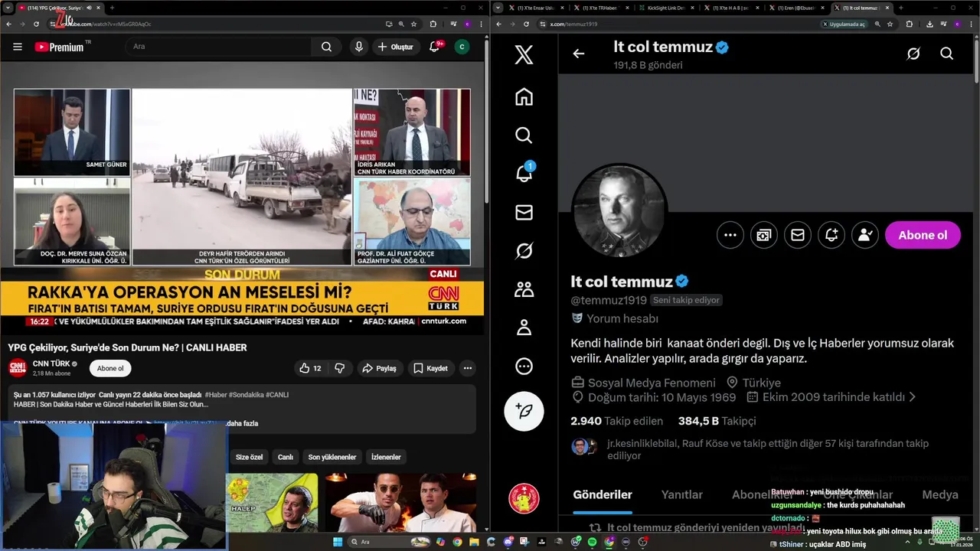Open the Salt Bae chef video thumbnail
Screen dimensions: 980x551
[x=400, y=502]
